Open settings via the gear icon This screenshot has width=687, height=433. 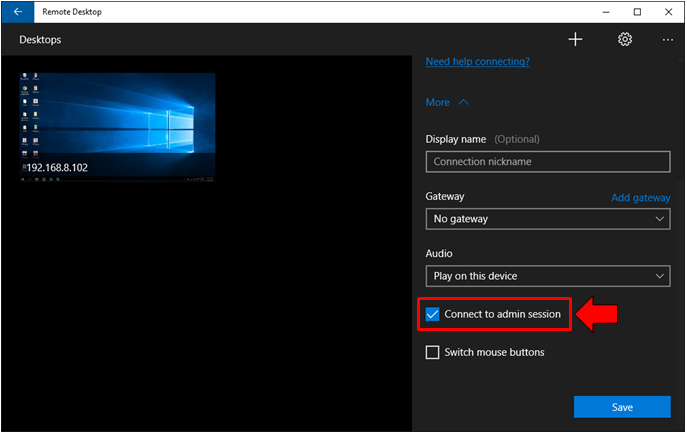(624, 39)
